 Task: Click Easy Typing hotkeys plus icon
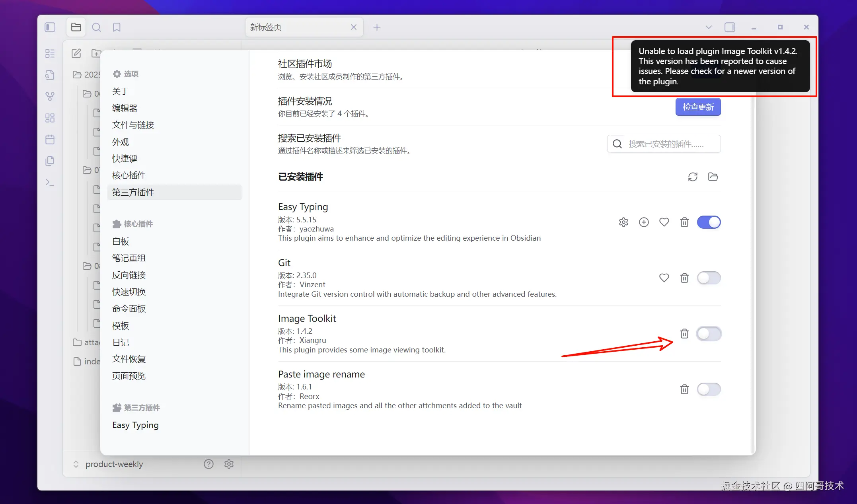644,222
